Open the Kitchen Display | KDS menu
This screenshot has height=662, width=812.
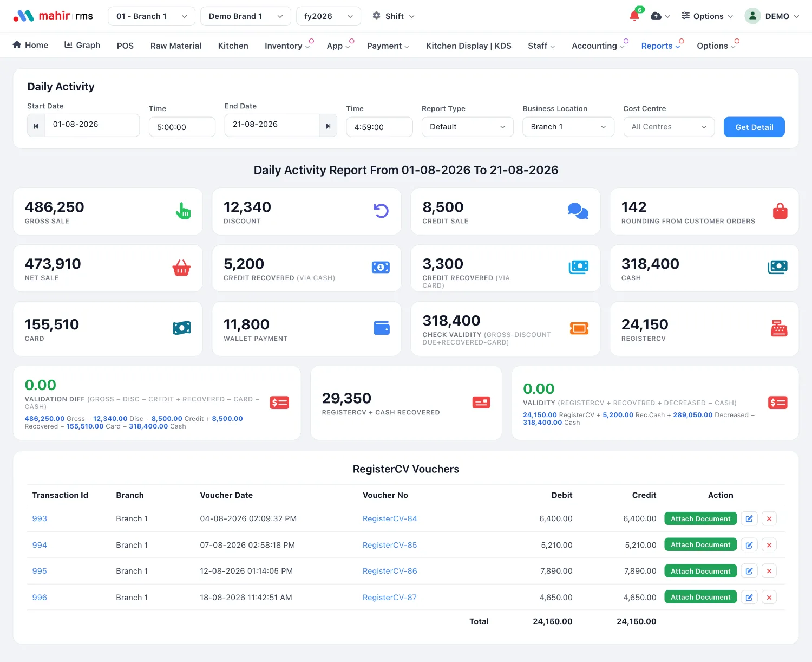pos(469,46)
